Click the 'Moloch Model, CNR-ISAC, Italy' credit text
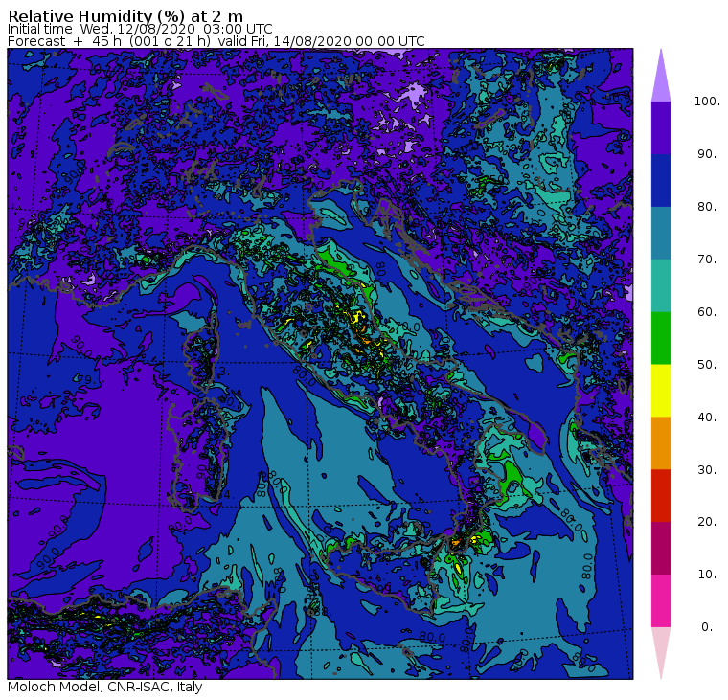Viewport: 728px width, 700px height. [x=105, y=687]
